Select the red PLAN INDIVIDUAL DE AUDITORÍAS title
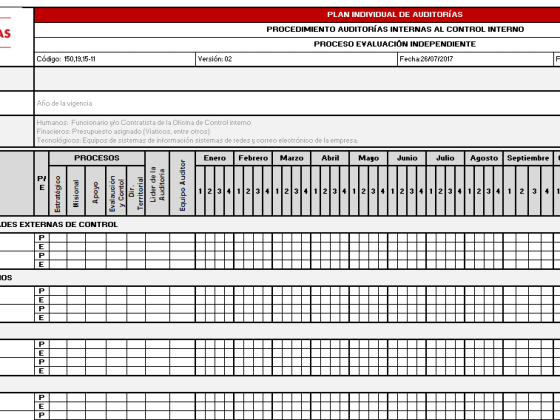The width and height of the screenshot is (560, 420). click(395, 15)
